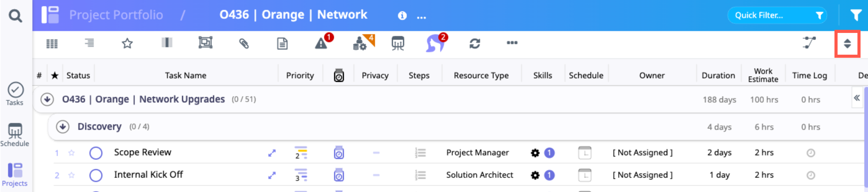Open the risks warning triangle icon

pyautogui.click(x=321, y=43)
